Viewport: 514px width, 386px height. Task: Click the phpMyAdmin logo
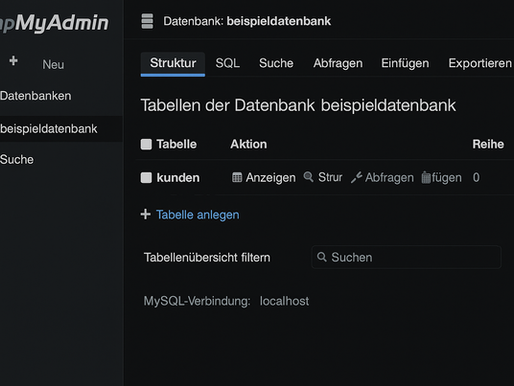click(54, 23)
